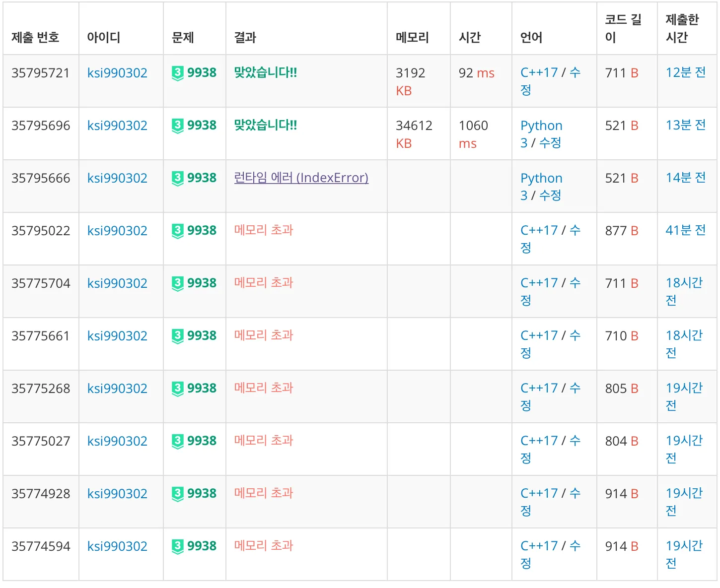Click the 3192 KB memory value
This screenshot has height=588, width=720.
pos(410,82)
